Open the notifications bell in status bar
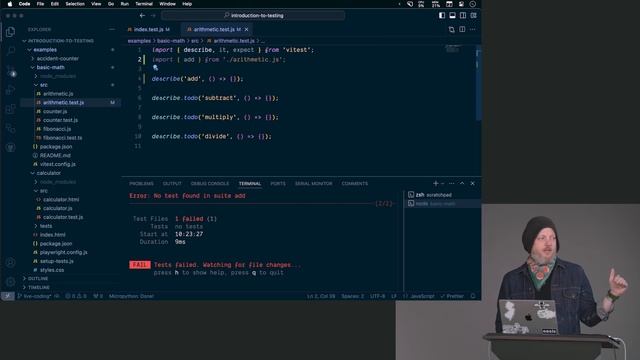Image resolution: width=640 pixels, height=360 pixels. (x=473, y=296)
